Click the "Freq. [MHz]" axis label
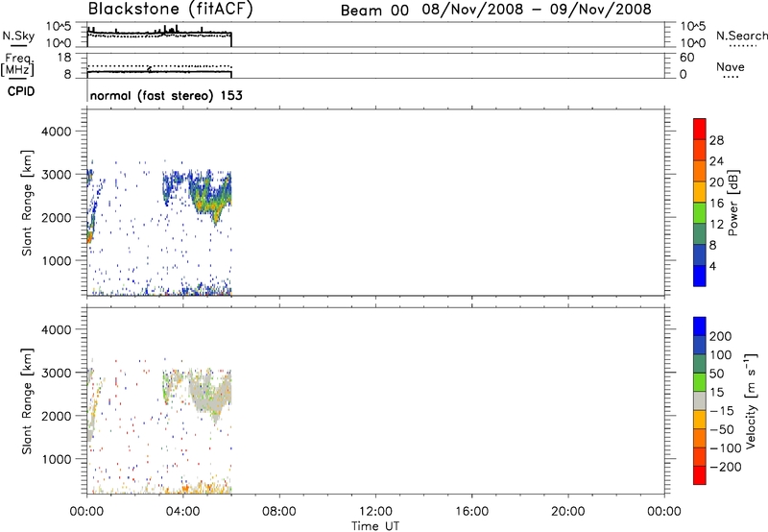 click(17, 65)
